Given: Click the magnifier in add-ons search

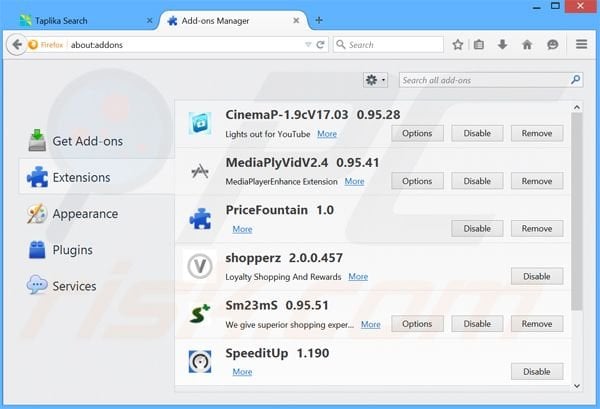Looking at the screenshot, I should coord(576,80).
